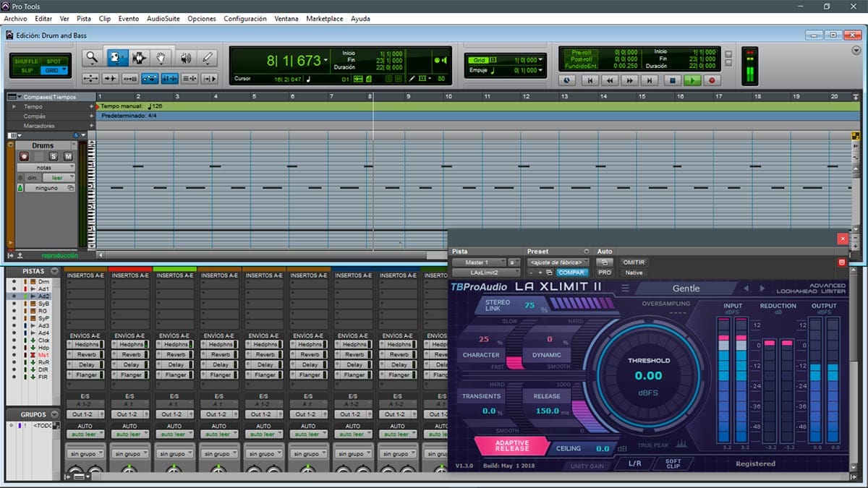
Task: Go to next preset arrow in LA xlimit
Action: pyautogui.click(x=761, y=288)
